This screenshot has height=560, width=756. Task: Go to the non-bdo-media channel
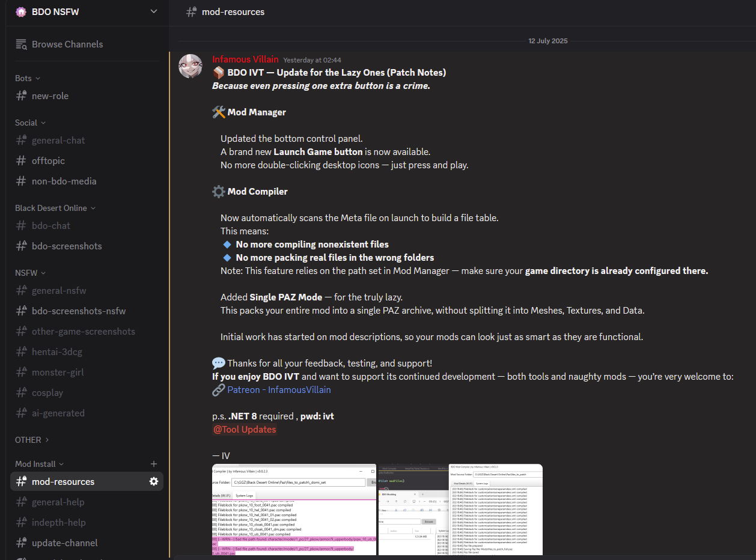click(x=64, y=181)
